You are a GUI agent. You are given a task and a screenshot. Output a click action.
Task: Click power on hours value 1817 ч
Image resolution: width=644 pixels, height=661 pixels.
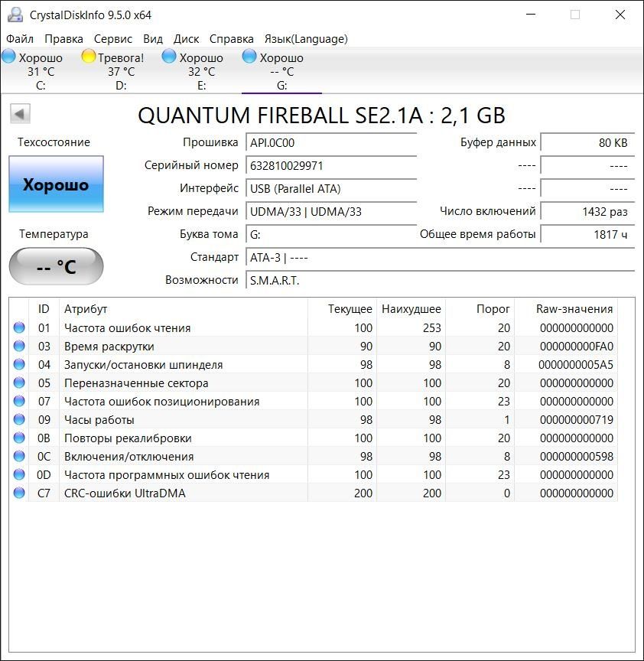(x=587, y=234)
